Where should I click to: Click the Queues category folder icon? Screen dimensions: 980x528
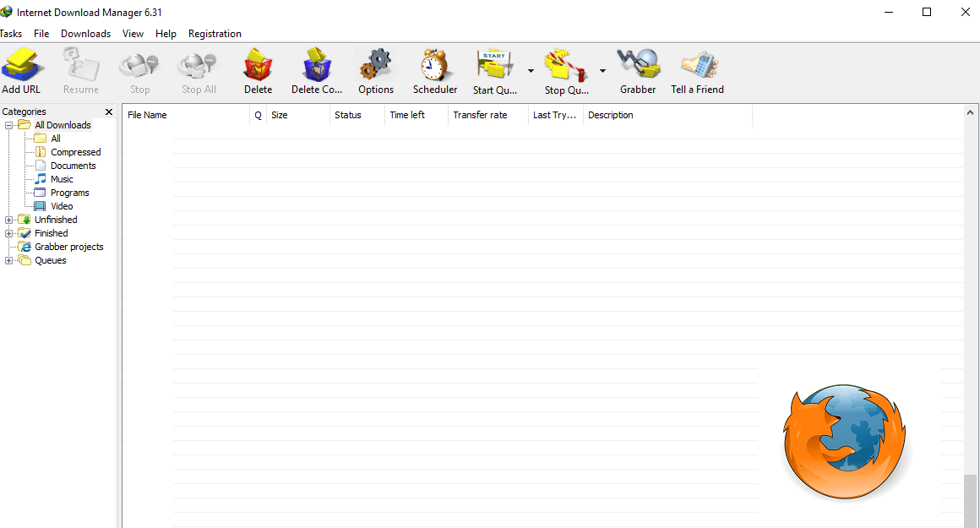(x=24, y=260)
